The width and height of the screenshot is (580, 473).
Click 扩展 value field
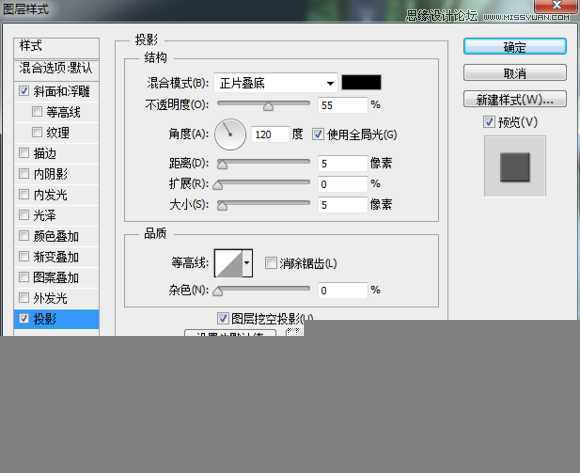click(343, 184)
